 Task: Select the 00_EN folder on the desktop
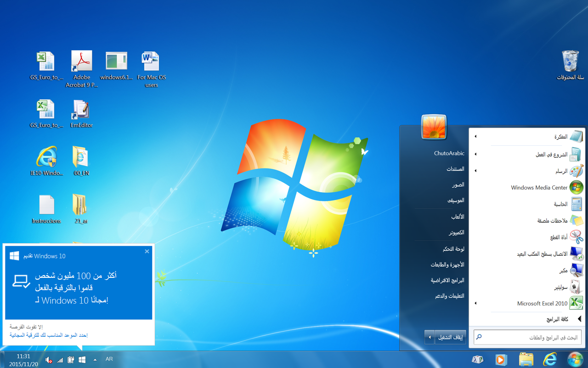[81, 161]
